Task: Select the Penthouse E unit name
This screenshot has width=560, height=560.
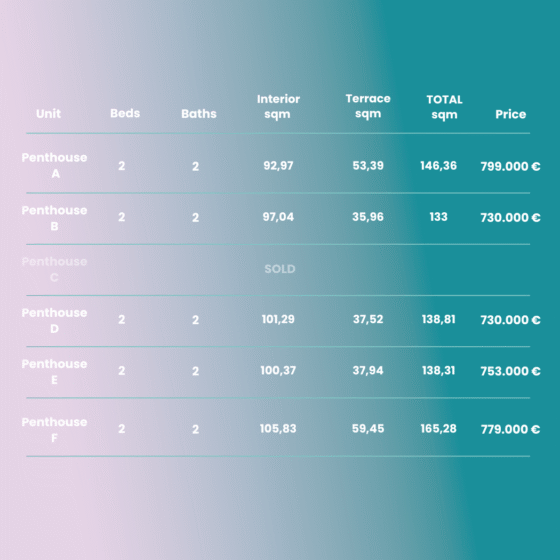Action: click(x=55, y=371)
